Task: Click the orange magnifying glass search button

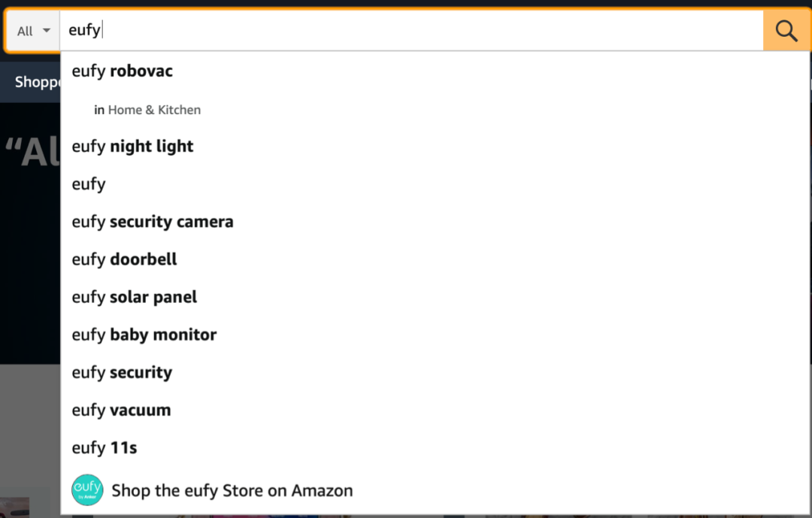Action: pos(786,31)
